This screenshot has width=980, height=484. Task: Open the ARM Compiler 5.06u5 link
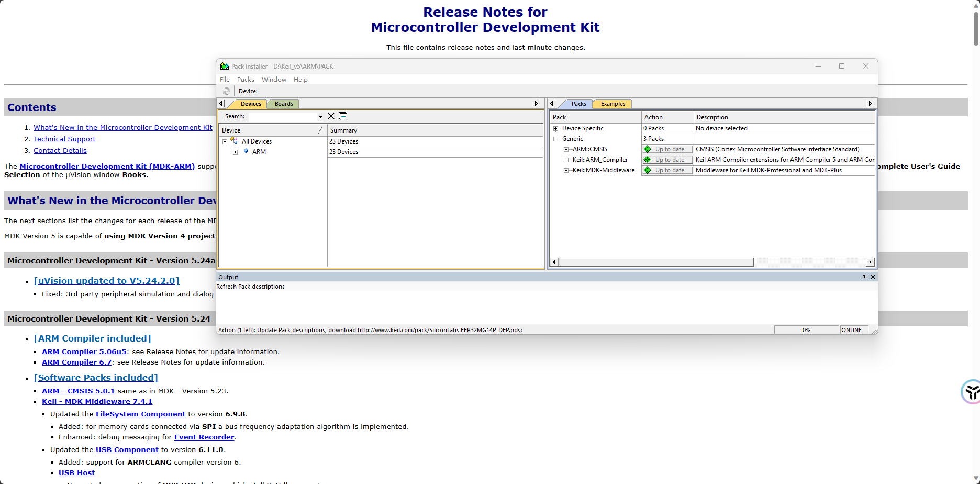[x=84, y=351]
